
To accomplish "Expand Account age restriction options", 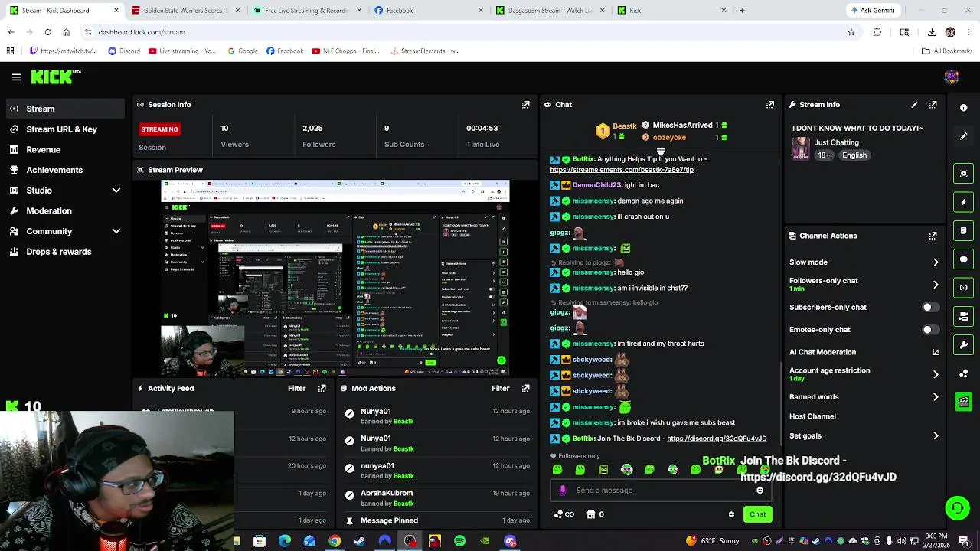I will [x=936, y=374].
